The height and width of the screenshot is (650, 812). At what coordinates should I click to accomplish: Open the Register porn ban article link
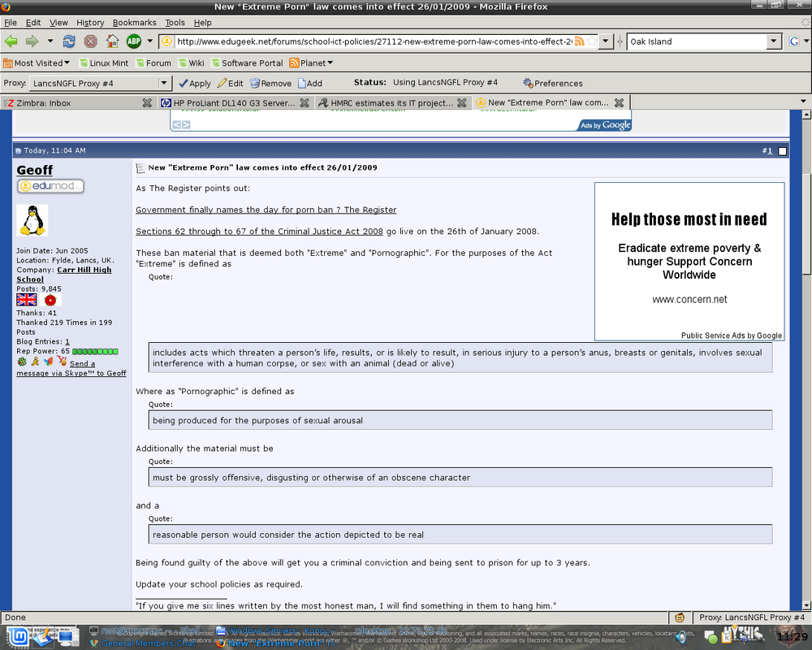266,210
